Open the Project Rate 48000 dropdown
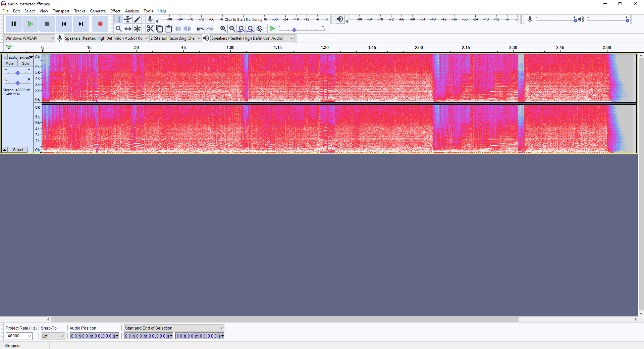The width and height of the screenshot is (644, 349). click(x=30, y=336)
